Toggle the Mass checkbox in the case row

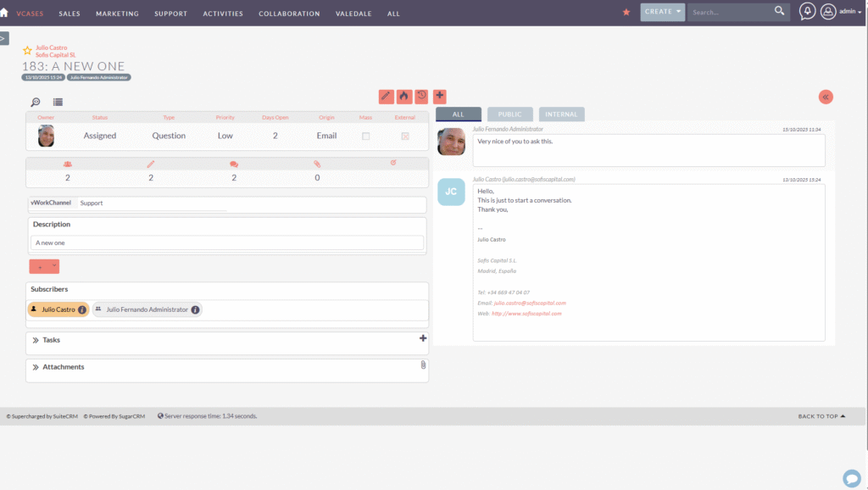pos(365,136)
